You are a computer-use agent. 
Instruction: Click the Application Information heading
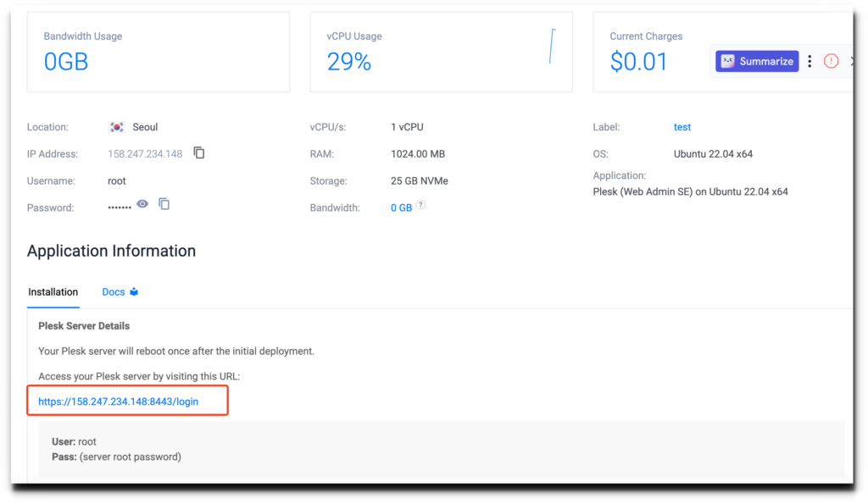pos(111,252)
